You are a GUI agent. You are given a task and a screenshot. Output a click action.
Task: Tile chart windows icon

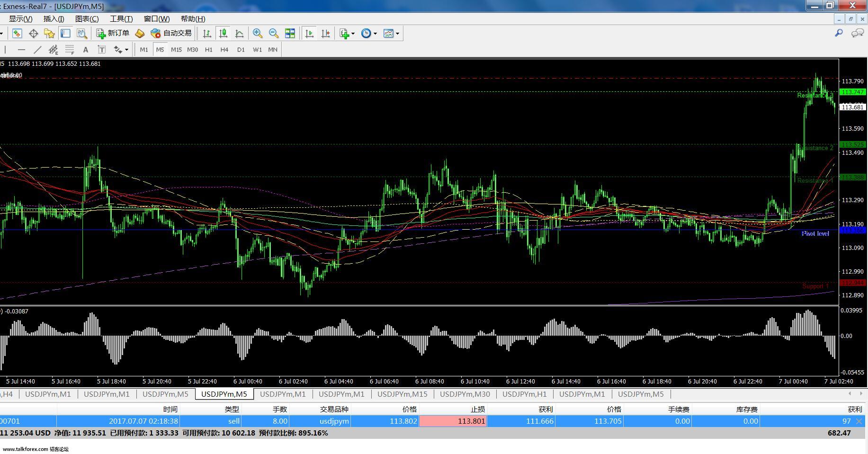tap(290, 33)
